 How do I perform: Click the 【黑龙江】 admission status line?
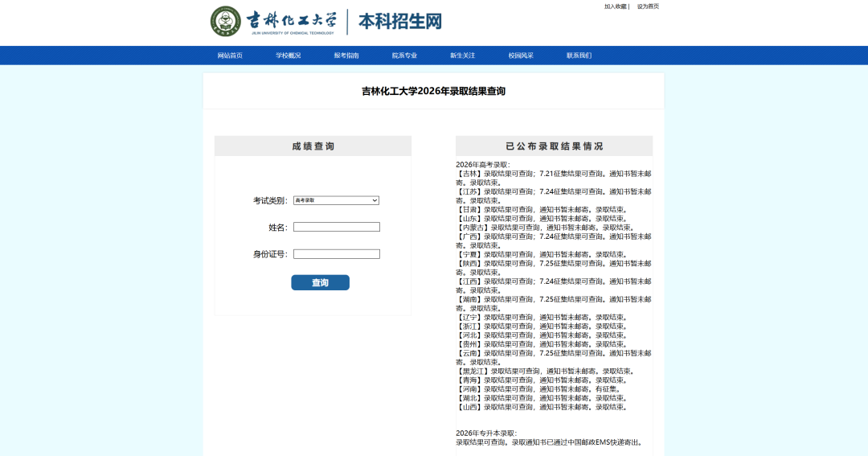tap(546, 372)
